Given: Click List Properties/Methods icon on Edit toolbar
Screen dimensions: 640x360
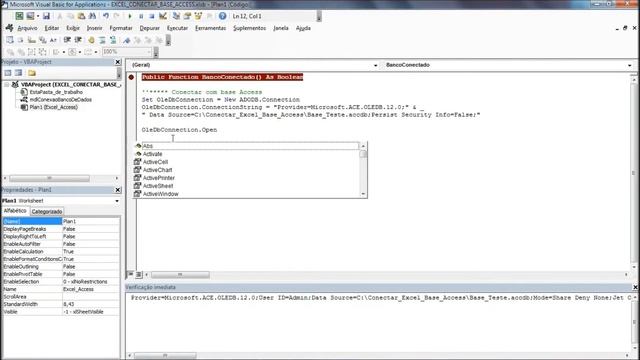Looking at the screenshot, I should click(x=10, y=40).
